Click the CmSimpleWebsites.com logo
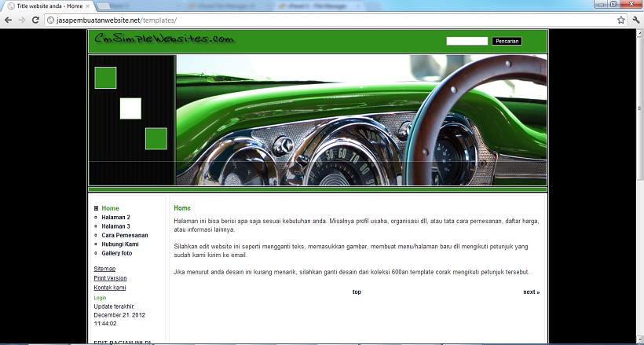Image resolution: width=644 pixels, height=345 pixels. click(x=164, y=39)
